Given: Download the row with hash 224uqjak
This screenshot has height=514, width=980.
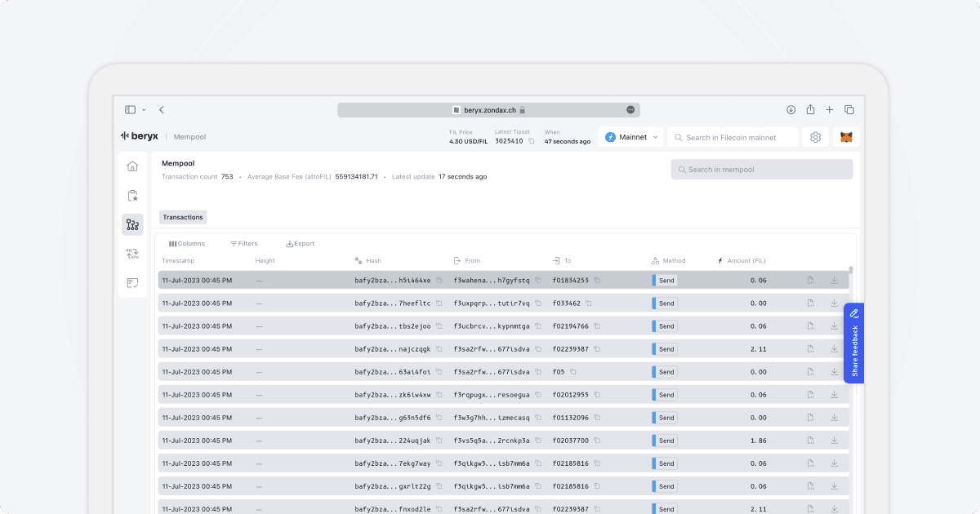Looking at the screenshot, I should (835, 440).
